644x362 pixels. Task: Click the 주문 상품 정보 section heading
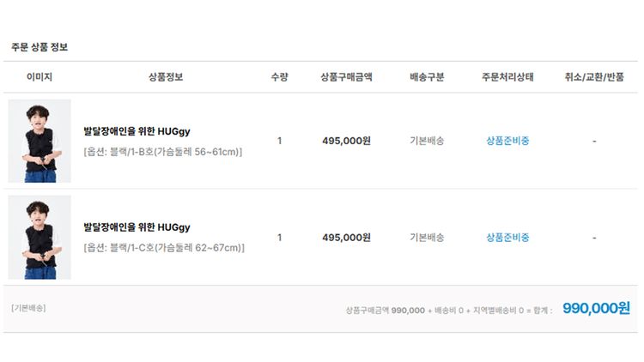click(x=39, y=46)
